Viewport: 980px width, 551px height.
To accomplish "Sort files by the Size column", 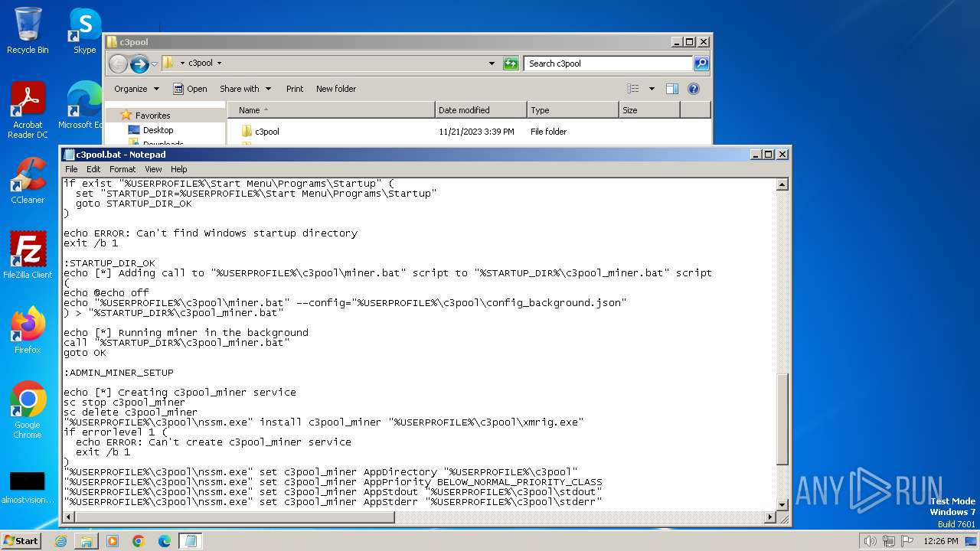I will [649, 110].
